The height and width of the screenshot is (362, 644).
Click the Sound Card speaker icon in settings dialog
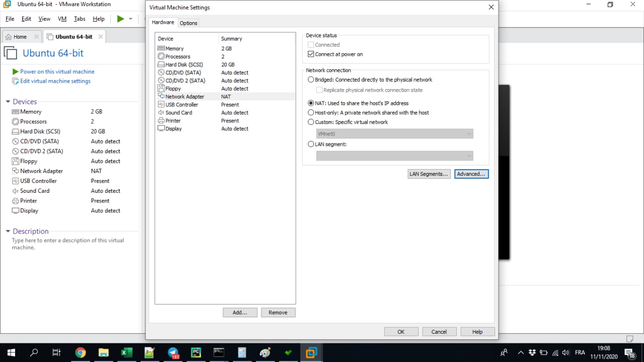[x=161, y=113]
